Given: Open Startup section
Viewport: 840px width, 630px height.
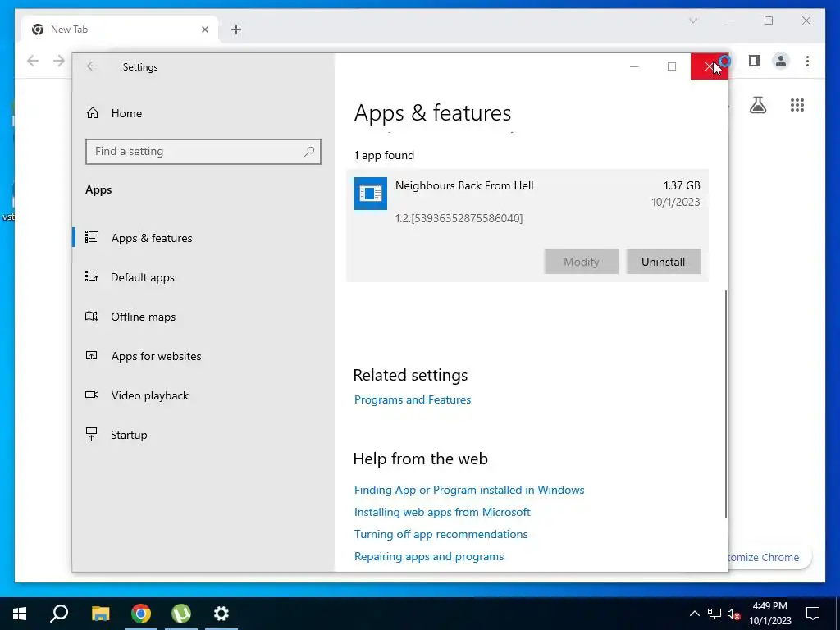Looking at the screenshot, I should click(129, 435).
